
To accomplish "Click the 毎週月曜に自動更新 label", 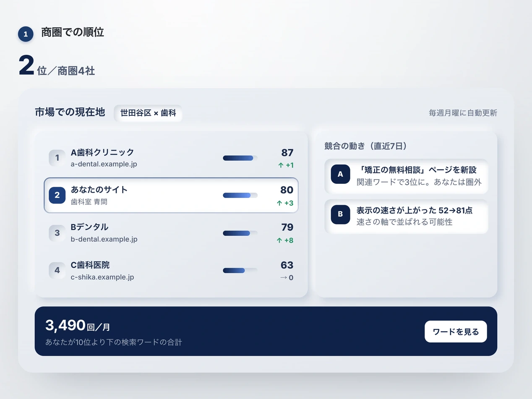I will click(x=463, y=113).
